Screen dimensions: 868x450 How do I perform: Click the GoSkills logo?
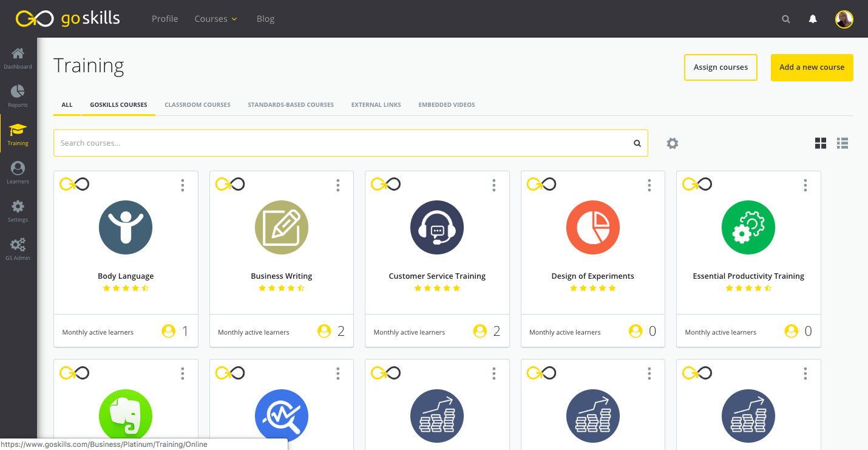click(x=68, y=19)
